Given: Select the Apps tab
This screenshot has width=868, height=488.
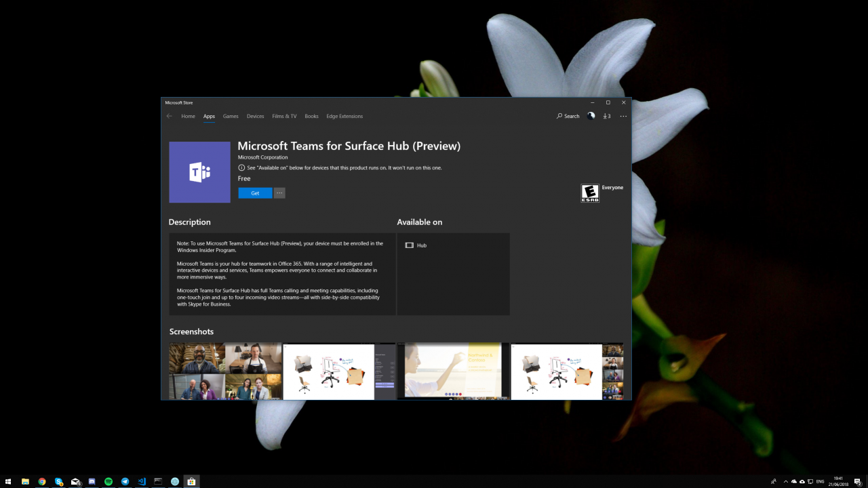Looking at the screenshot, I should [209, 116].
